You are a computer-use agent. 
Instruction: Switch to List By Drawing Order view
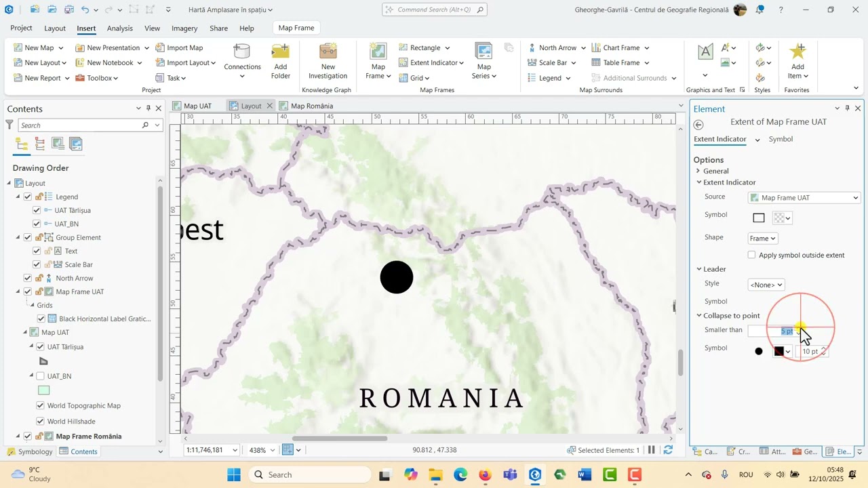tap(22, 144)
